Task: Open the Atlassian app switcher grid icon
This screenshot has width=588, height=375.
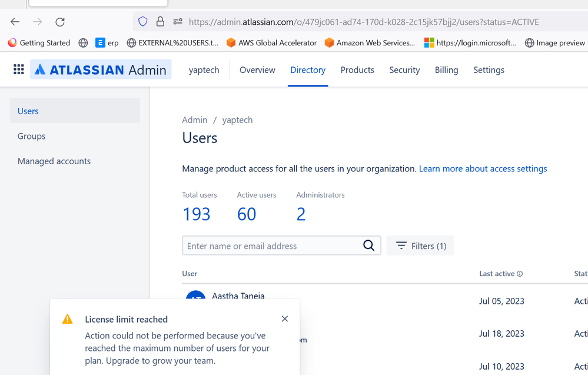Action: [x=19, y=69]
